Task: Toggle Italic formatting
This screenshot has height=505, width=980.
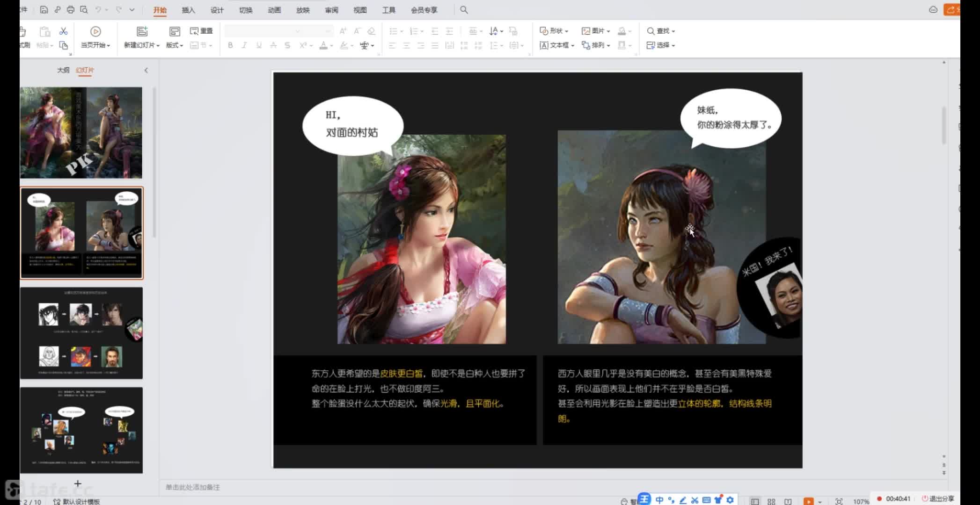Action: click(244, 45)
